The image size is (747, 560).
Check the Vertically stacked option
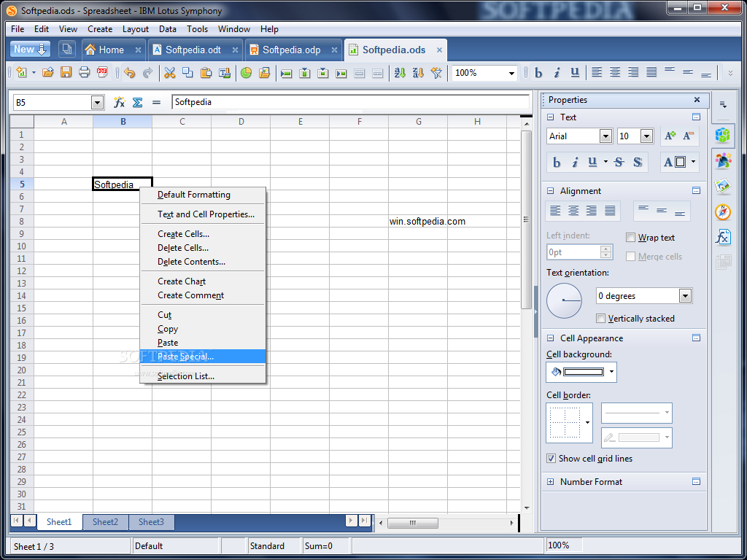click(601, 319)
